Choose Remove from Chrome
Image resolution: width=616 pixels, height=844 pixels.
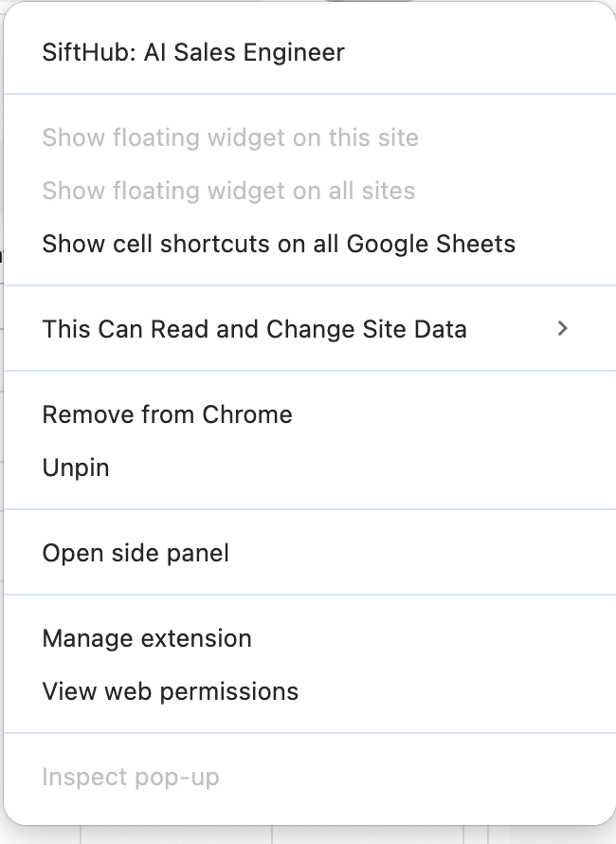pos(167,414)
